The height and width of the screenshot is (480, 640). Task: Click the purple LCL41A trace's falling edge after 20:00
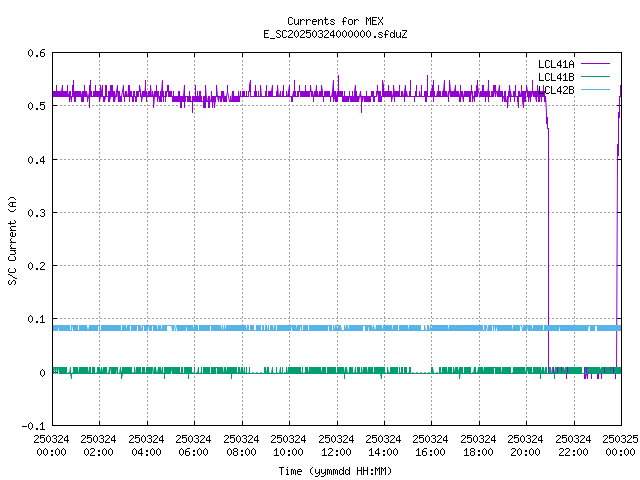(x=548, y=245)
